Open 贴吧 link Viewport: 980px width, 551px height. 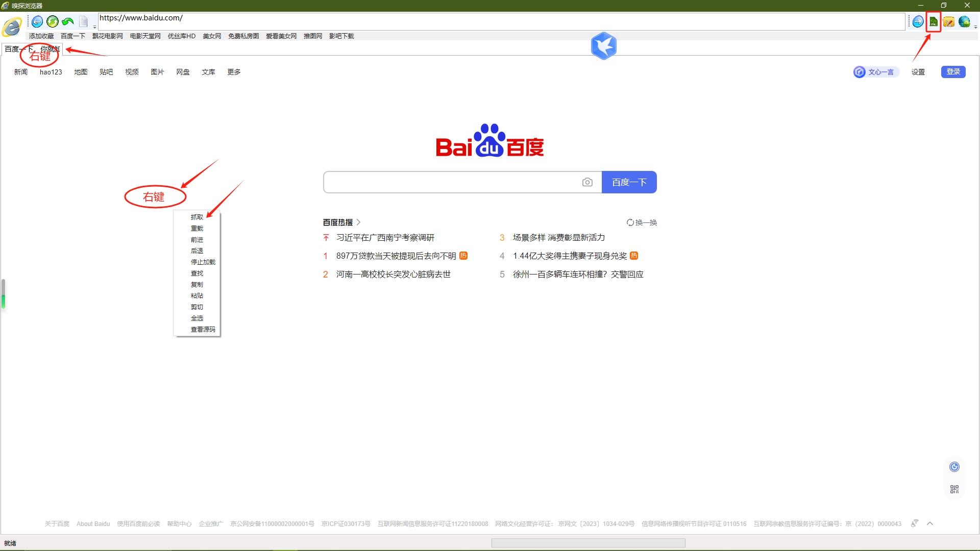106,72
